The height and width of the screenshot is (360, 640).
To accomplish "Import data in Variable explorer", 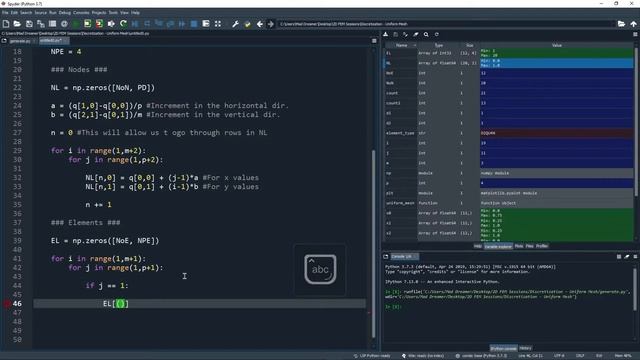I will tap(385, 35).
